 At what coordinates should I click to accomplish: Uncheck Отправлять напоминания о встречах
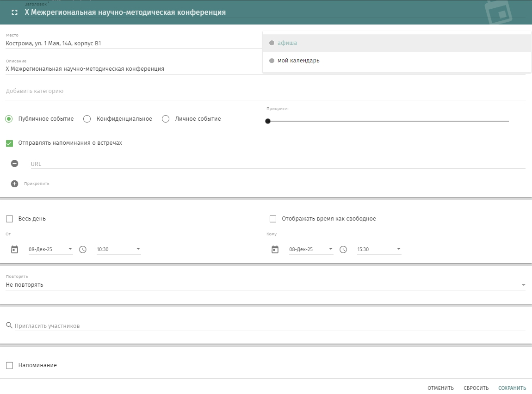10,143
